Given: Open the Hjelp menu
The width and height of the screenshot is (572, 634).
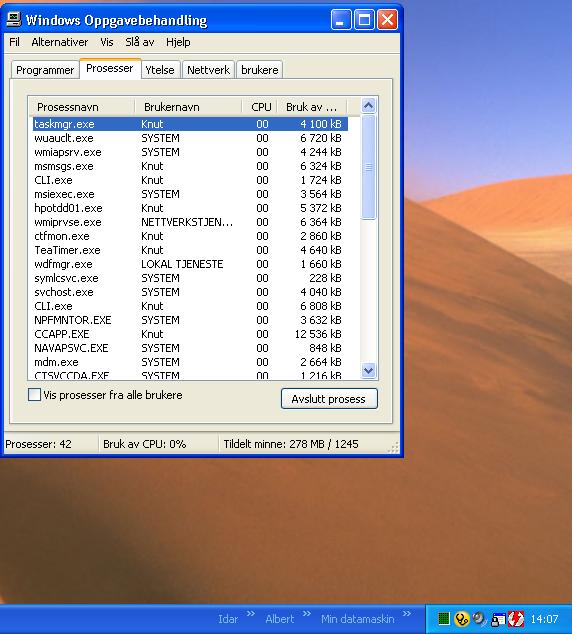Looking at the screenshot, I should coord(178,42).
